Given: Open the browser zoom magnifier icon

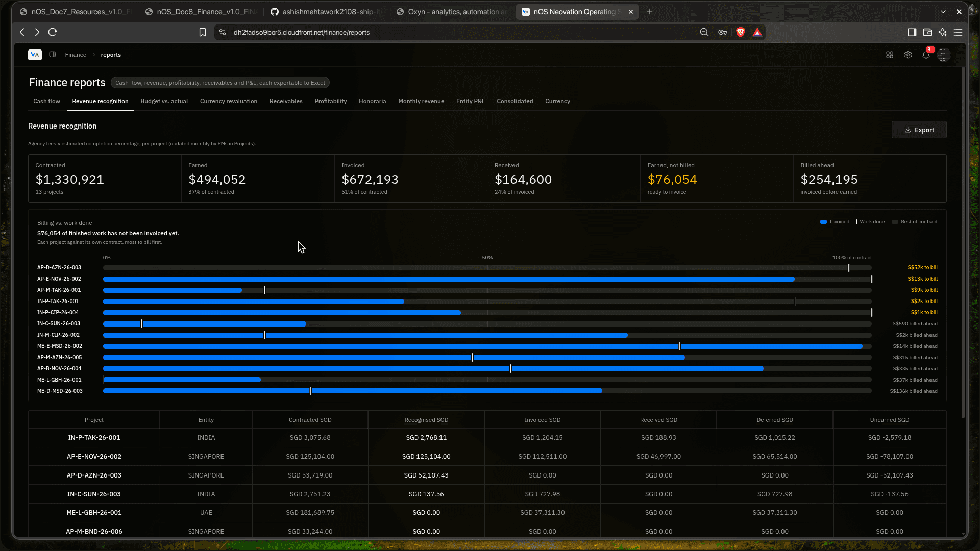Looking at the screenshot, I should pyautogui.click(x=704, y=32).
